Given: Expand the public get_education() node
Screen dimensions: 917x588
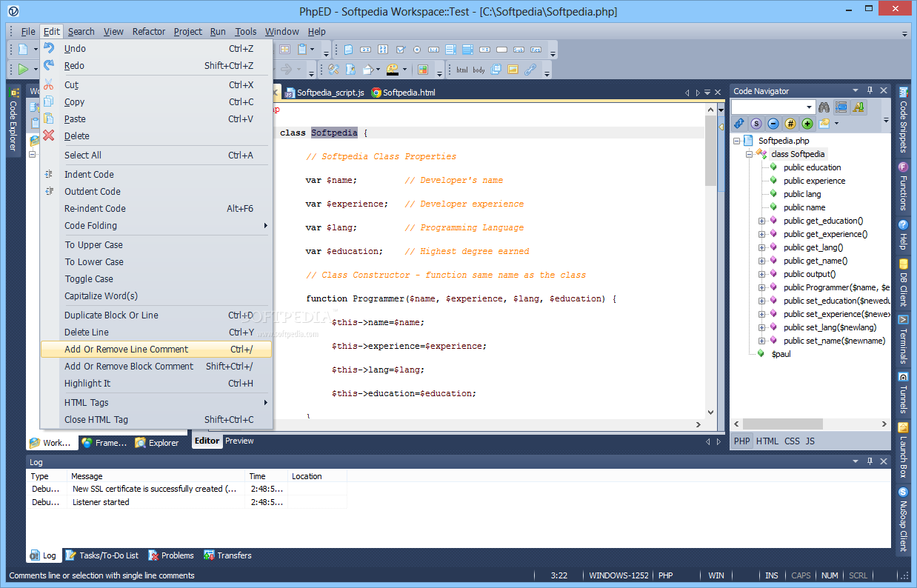Looking at the screenshot, I should pos(761,221).
